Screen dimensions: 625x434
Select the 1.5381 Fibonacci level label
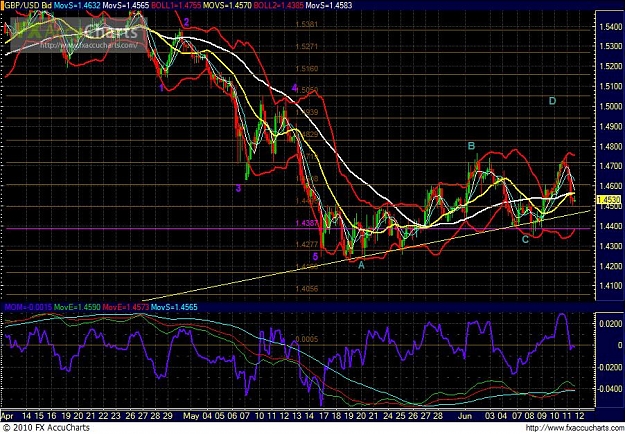307,24
